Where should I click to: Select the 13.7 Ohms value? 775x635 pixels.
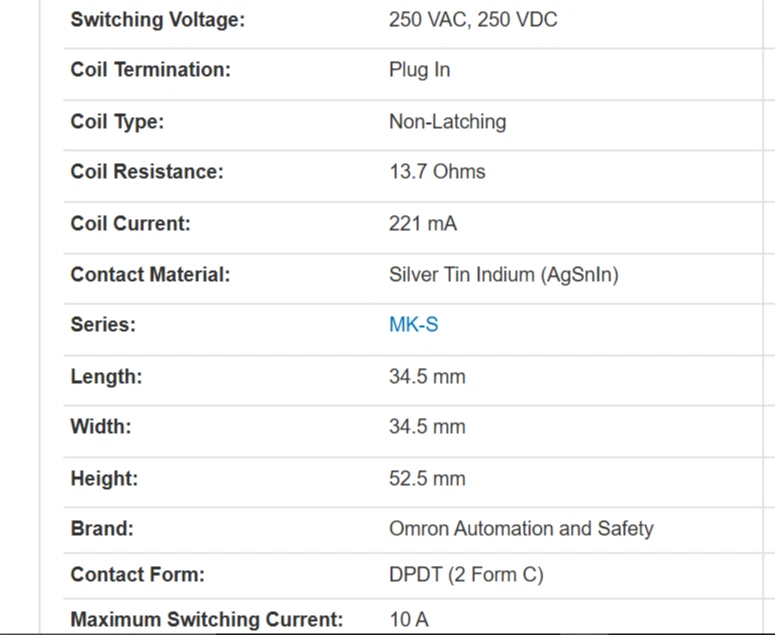(x=437, y=172)
